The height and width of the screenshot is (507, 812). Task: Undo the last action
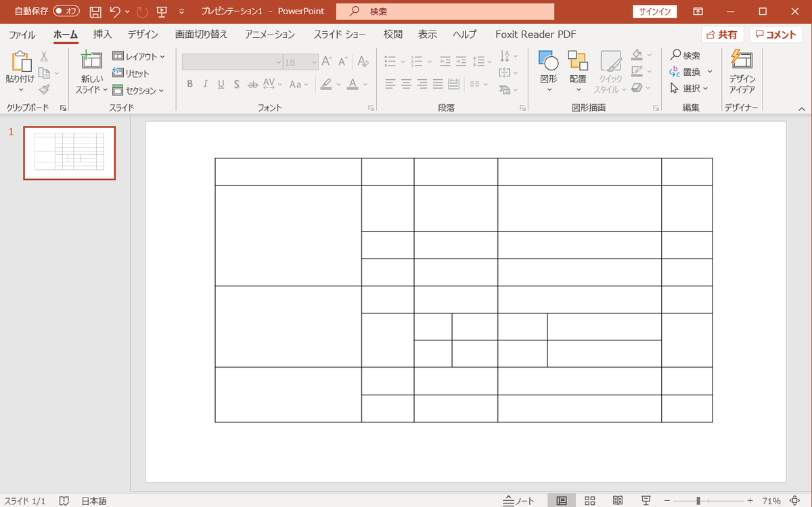pos(115,12)
